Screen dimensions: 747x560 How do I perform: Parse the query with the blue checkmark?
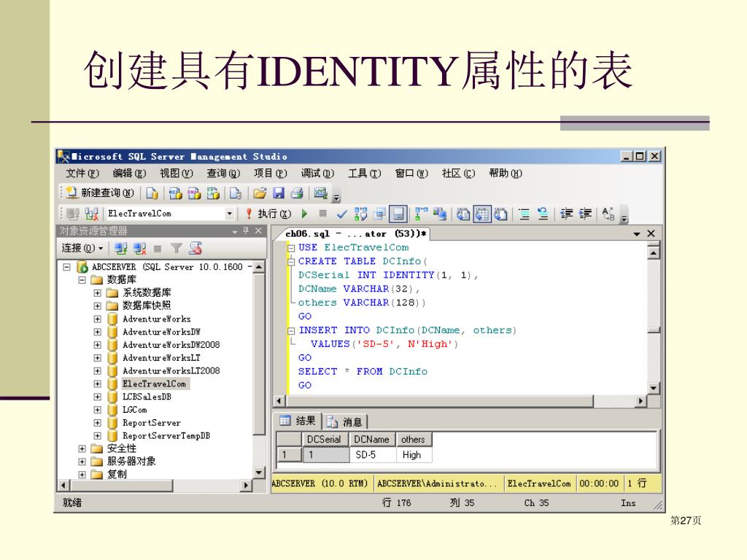point(341,214)
